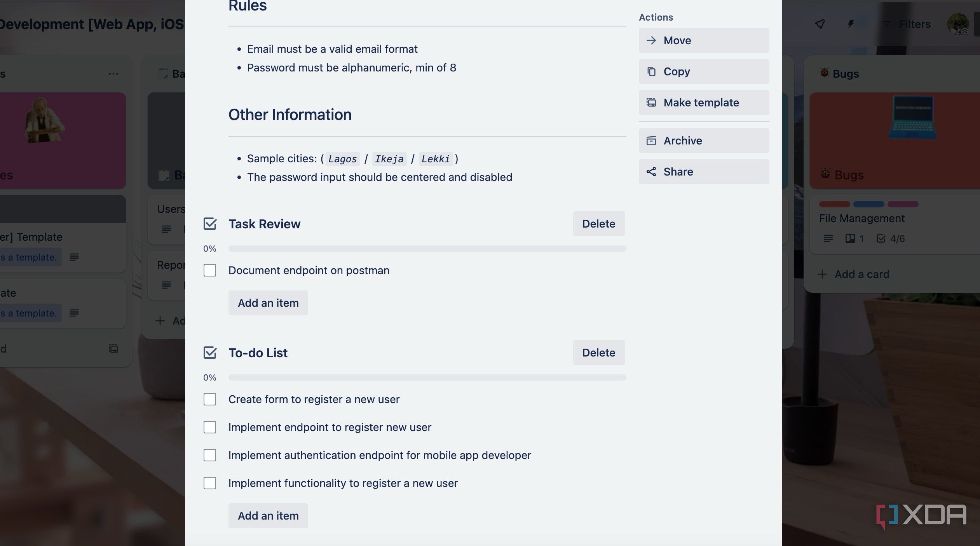Screen dimensions: 980x546
Task: Click the Move arrow icon in Actions panel
Action: 652,40
